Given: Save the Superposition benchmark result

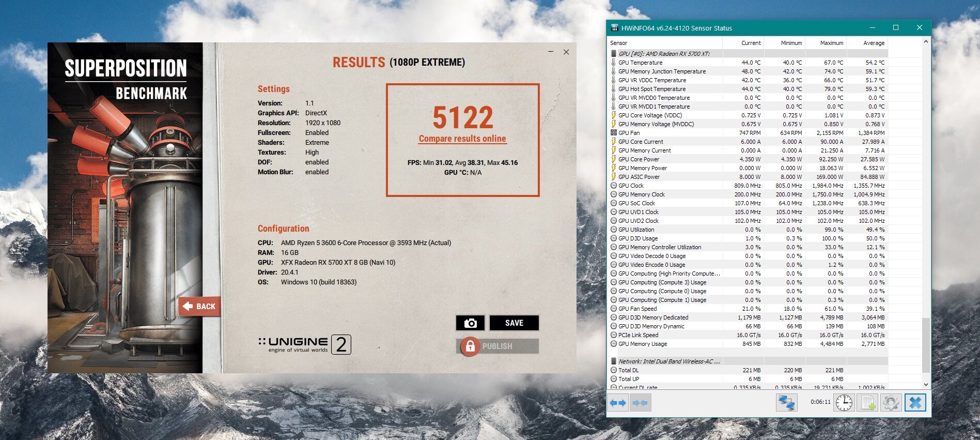Looking at the screenshot, I should 514,323.
